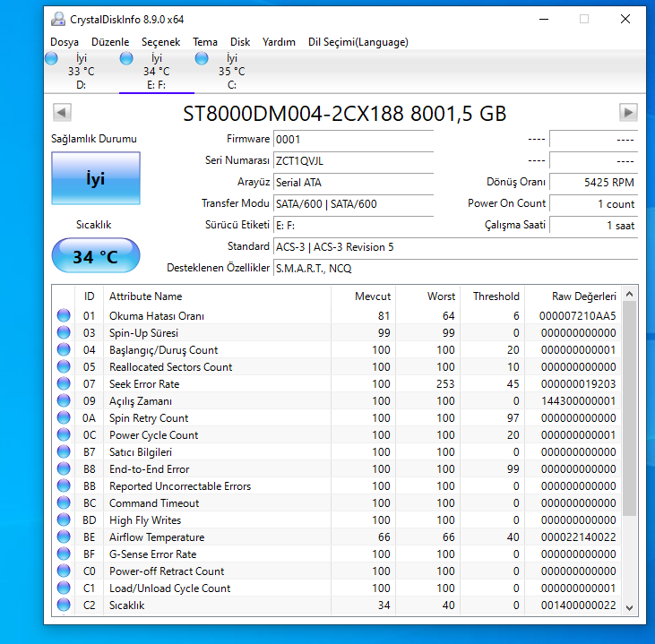The width and height of the screenshot is (655, 644).
Task: Click the Threshold column header
Action: [x=492, y=296]
